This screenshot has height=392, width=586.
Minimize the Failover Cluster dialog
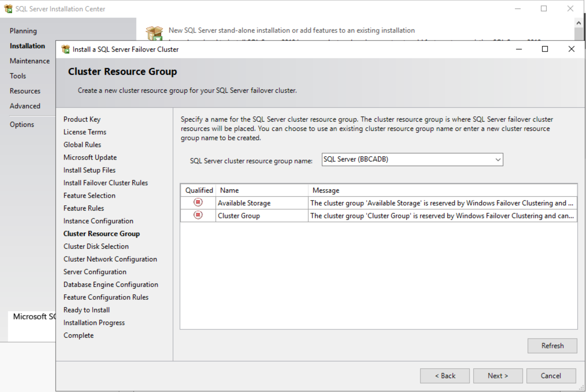(x=519, y=49)
